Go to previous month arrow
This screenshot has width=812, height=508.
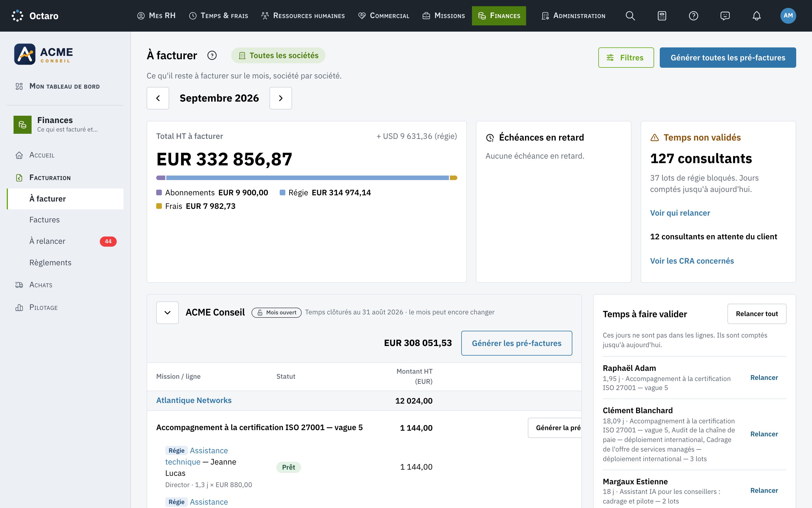tap(158, 98)
